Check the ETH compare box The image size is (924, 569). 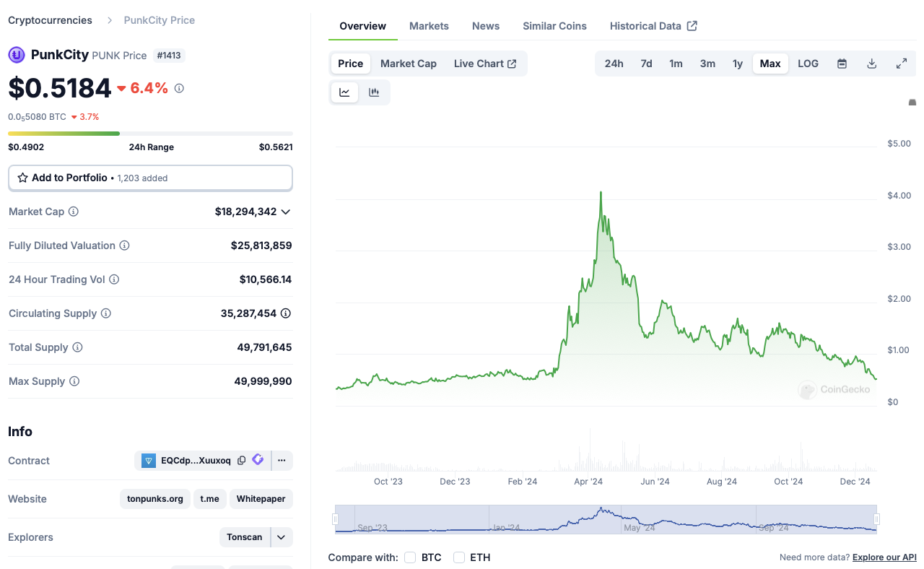[459, 557]
